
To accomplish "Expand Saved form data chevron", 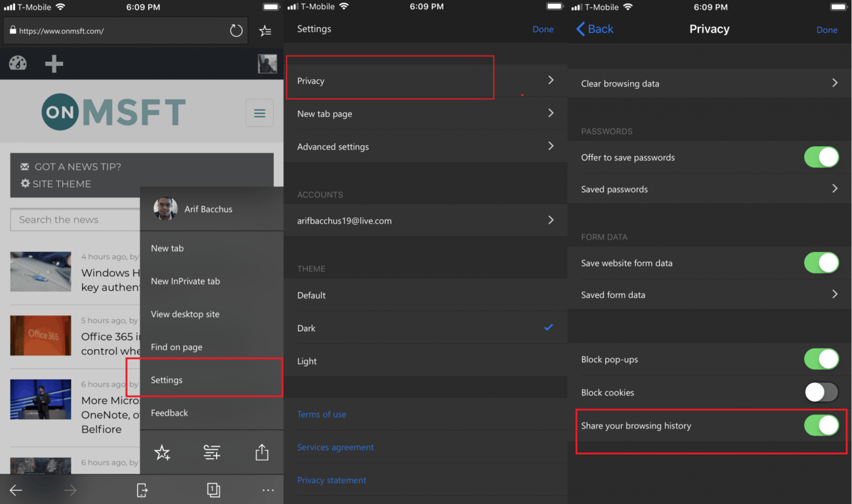I will tap(835, 294).
